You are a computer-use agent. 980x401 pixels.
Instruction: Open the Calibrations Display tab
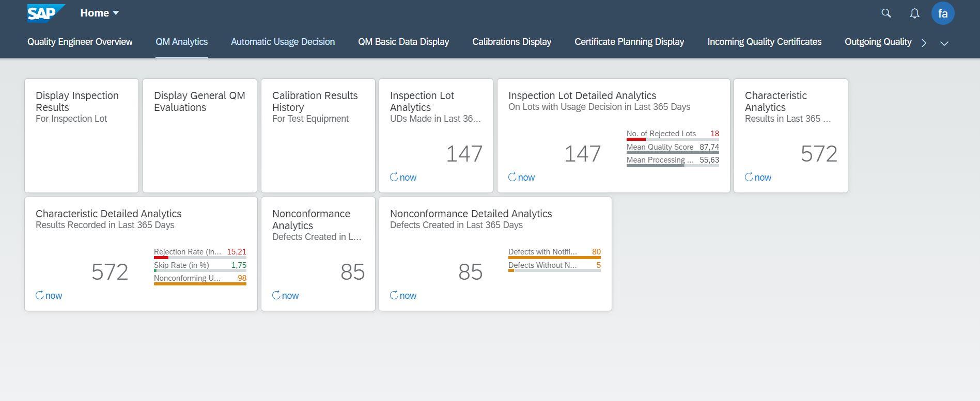coord(511,42)
